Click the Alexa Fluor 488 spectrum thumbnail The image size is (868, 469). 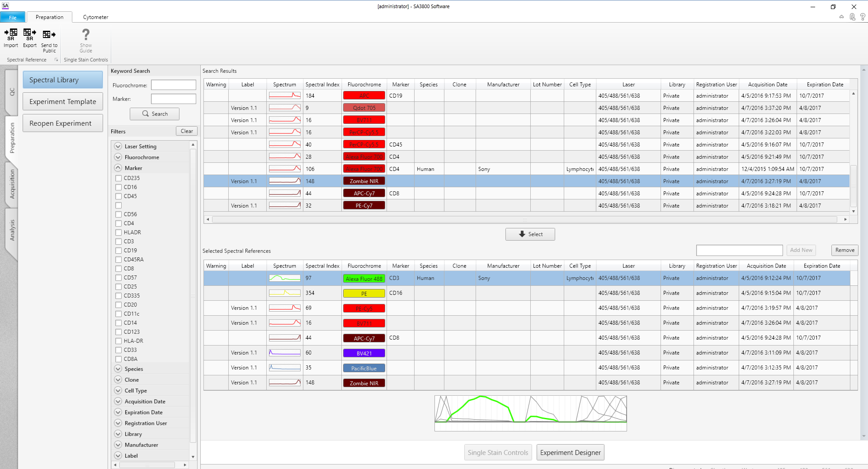[x=285, y=278]
